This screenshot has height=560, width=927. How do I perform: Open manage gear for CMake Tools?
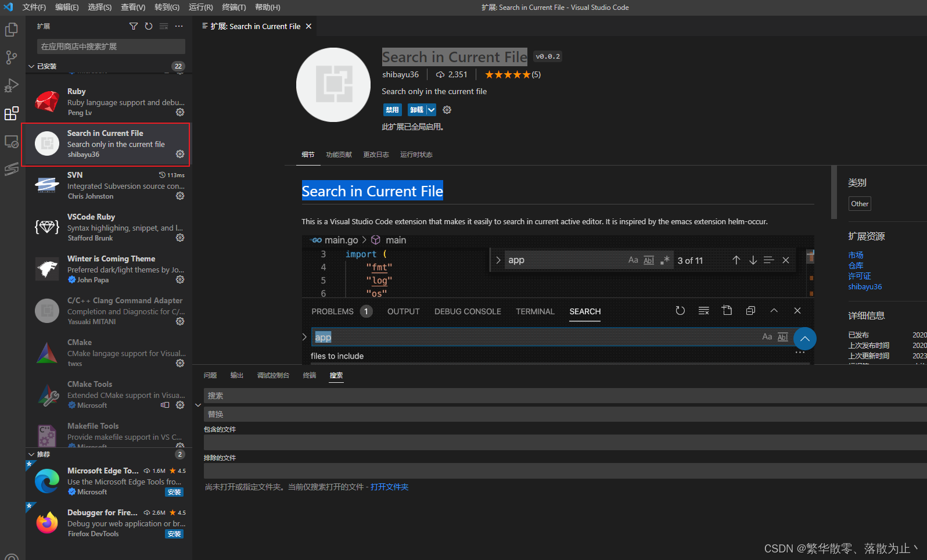pos(180,405)
